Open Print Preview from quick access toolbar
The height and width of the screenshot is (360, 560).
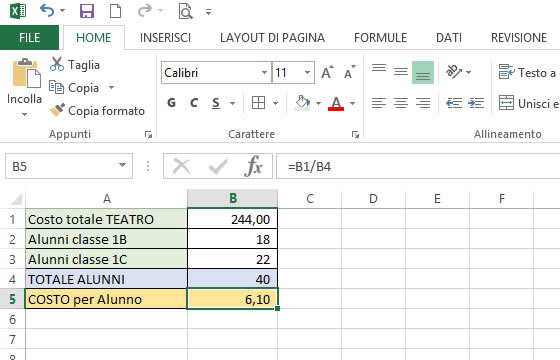[185, 11]
